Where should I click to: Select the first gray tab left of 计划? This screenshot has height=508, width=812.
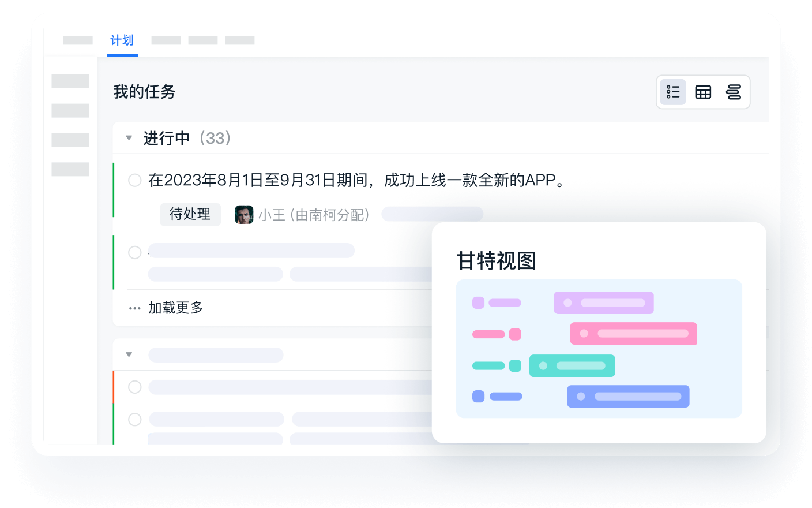coord(77,40)
